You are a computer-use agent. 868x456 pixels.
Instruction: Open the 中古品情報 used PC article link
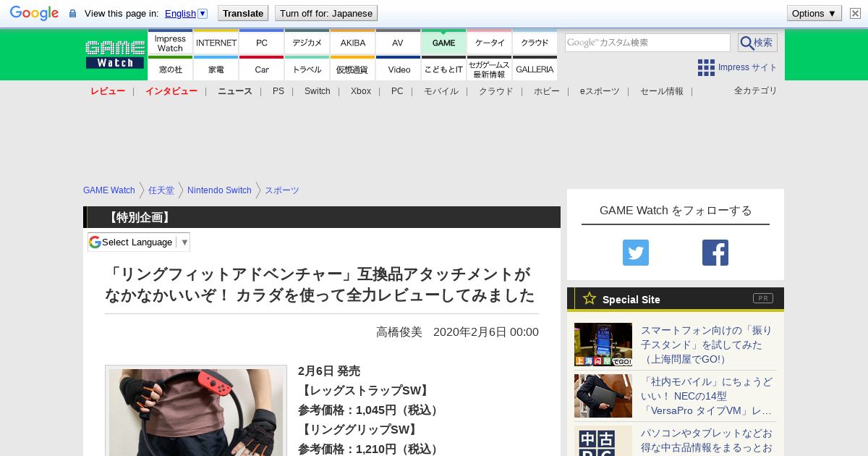(x=707, y=441)
